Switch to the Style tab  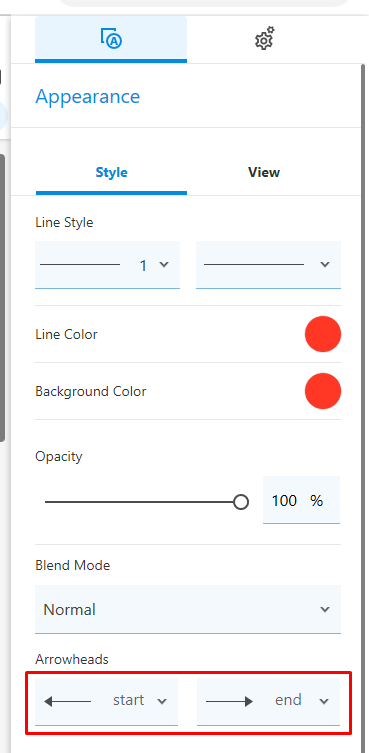(x=111, y=172)
